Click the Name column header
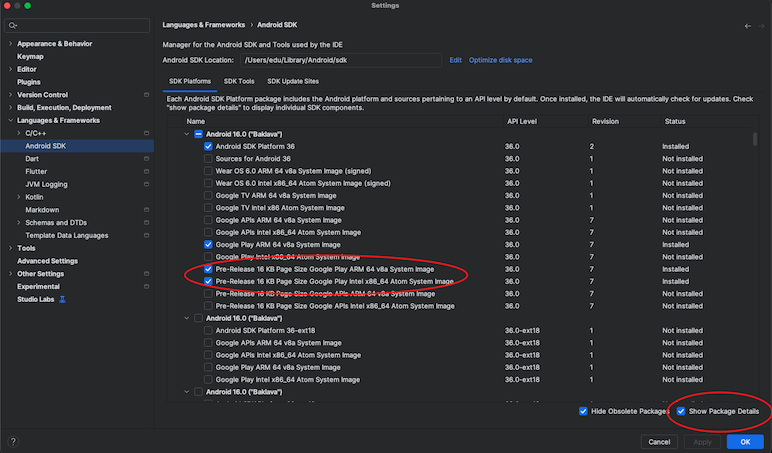 [x=195, y=121]
